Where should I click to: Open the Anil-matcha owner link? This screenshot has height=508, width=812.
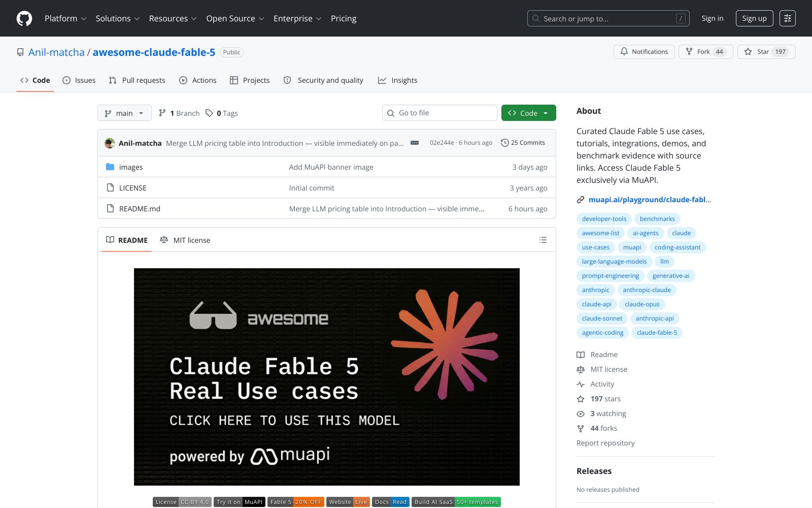(56, 52)
